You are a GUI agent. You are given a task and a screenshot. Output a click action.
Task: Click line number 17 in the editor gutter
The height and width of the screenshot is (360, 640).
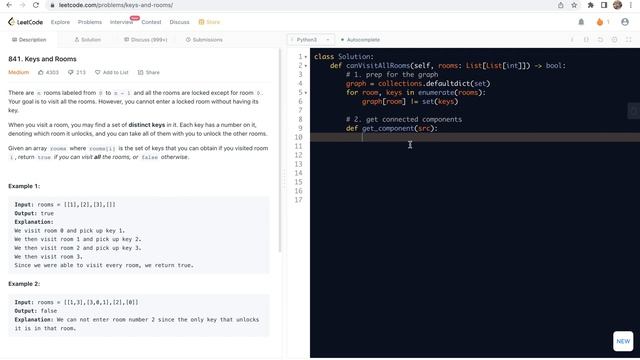click(298, 200)
